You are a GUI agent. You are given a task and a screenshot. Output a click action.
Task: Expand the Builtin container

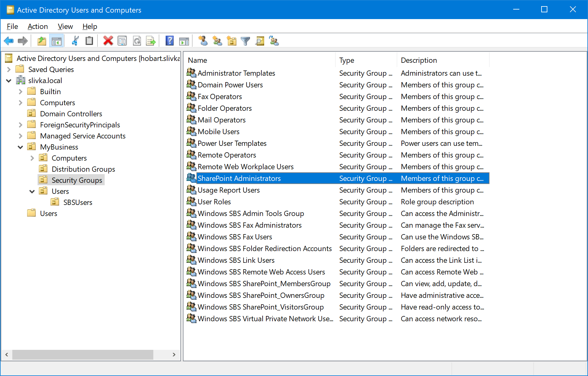tap(20, 92)
